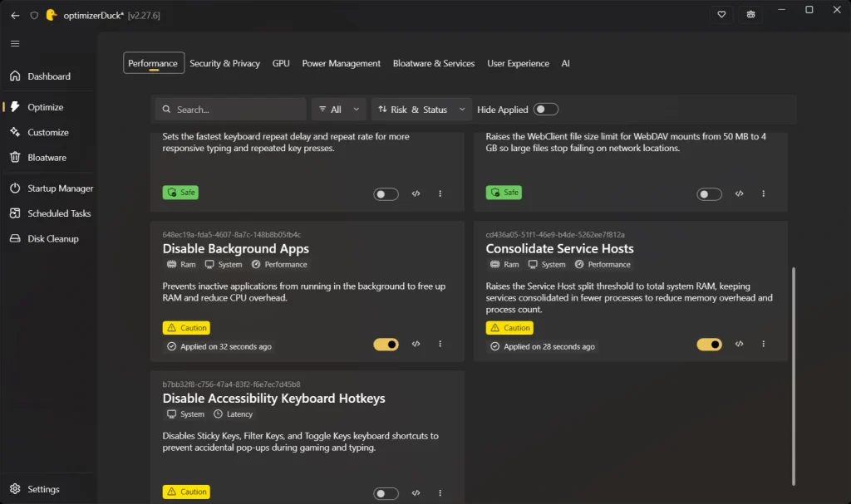The height and width of the screenshot is (504, 851).
Task: View code for WebClient limit tweak
Action: click(x=739, y=193)
